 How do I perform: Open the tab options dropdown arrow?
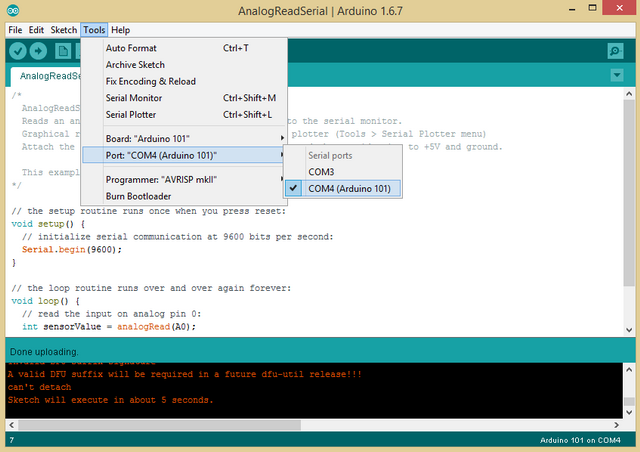[x=617, y=75]
